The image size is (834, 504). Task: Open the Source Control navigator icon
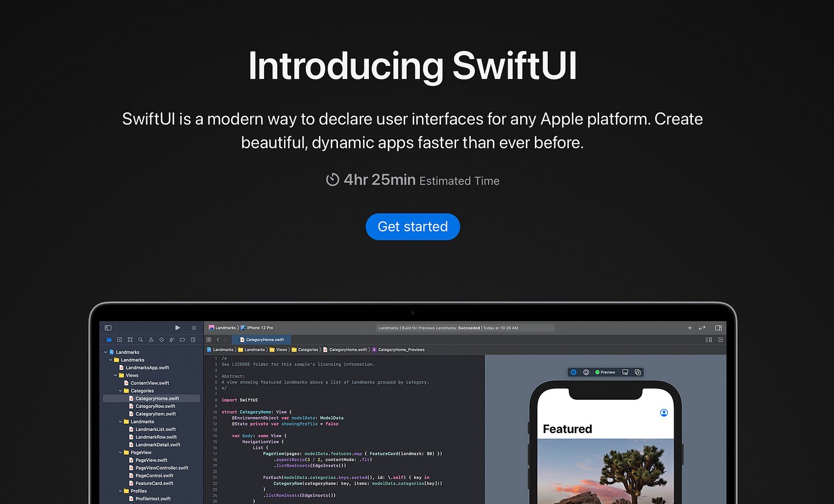[120, 340]
